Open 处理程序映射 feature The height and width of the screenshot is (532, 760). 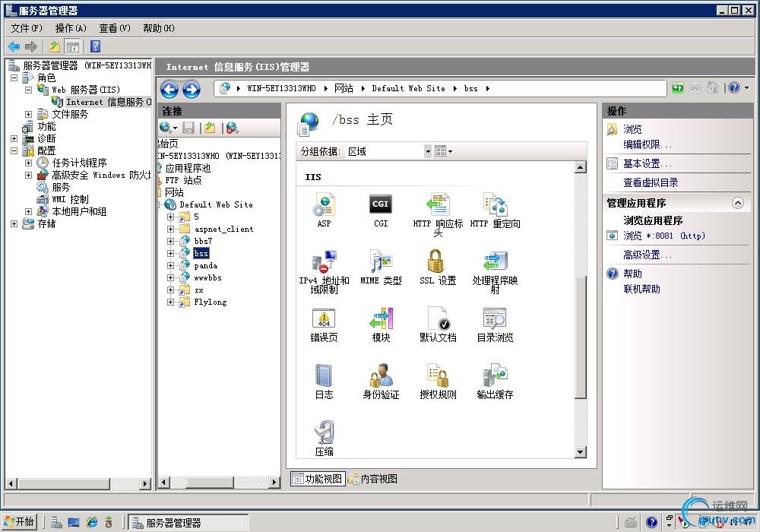495,271
